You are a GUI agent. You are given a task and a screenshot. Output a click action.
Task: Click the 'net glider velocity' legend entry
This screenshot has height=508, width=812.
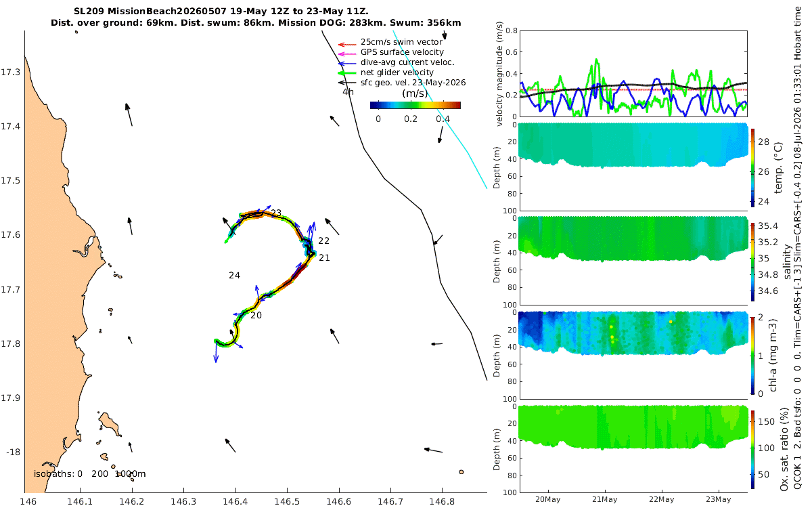pyautogui.click(x=397, y=72)
